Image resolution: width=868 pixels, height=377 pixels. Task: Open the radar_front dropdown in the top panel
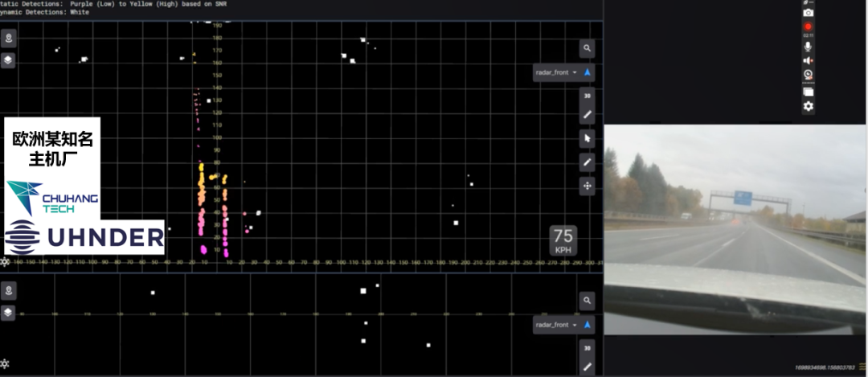[557, 72]
